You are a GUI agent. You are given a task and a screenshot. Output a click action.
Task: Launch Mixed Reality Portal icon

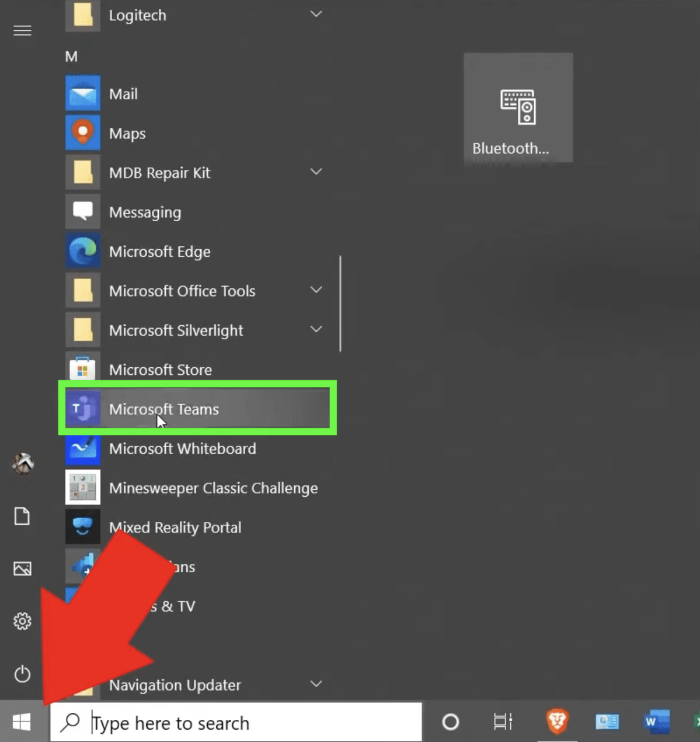82,527
